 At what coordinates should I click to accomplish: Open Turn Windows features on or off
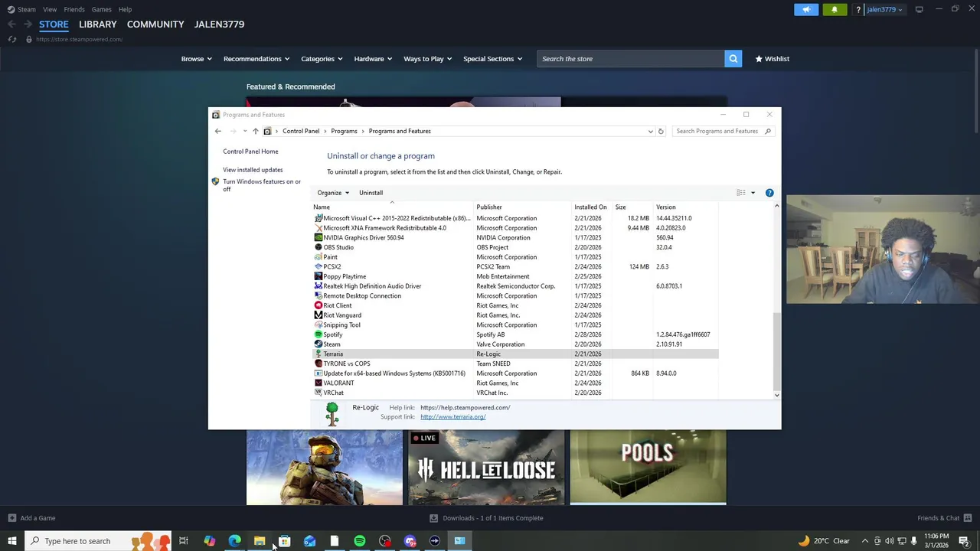[261, 185]
